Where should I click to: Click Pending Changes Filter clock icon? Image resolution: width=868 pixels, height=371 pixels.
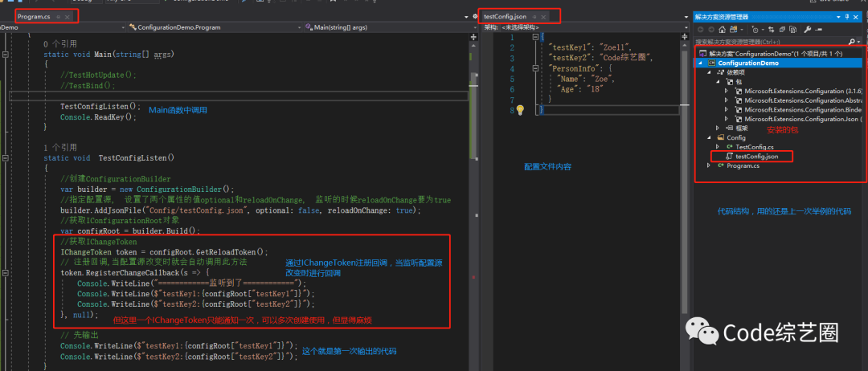click(x=755, y=29)
